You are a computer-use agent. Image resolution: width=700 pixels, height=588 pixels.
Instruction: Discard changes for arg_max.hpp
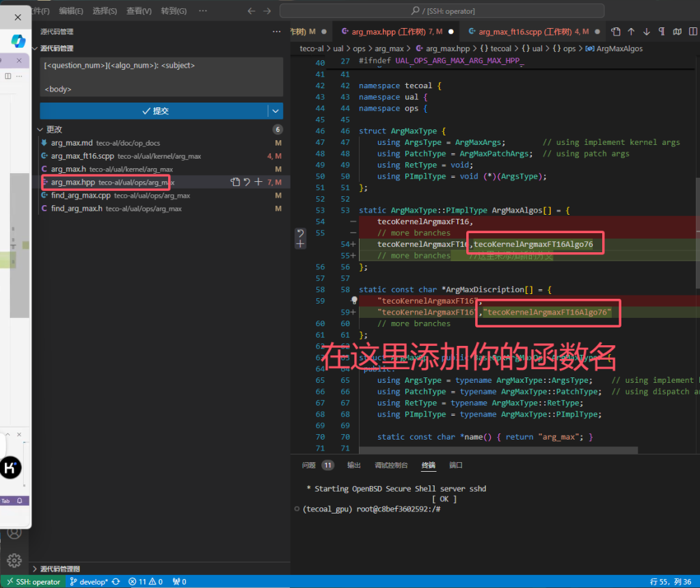(247, 183)
